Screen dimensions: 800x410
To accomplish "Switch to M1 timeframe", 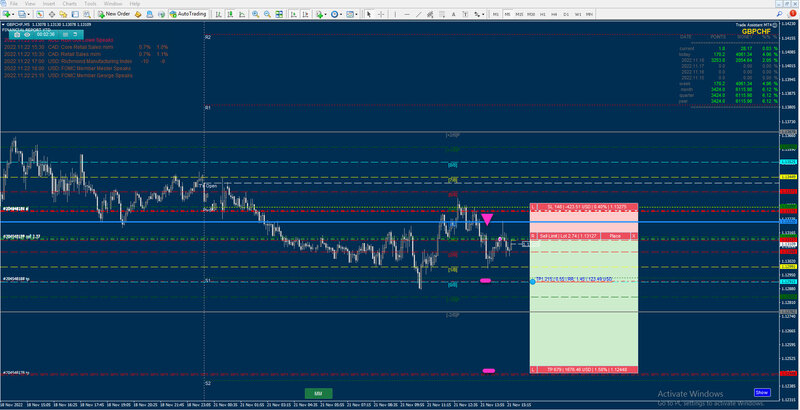I will coord(496,14).
